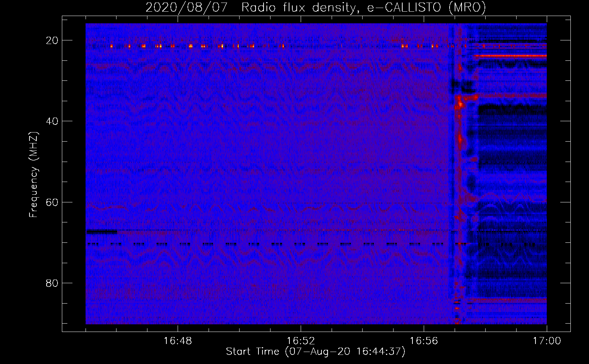Click the bright red horizontal line near 24 MHz at right
This screenshot has width=589, height=364.
510,56
